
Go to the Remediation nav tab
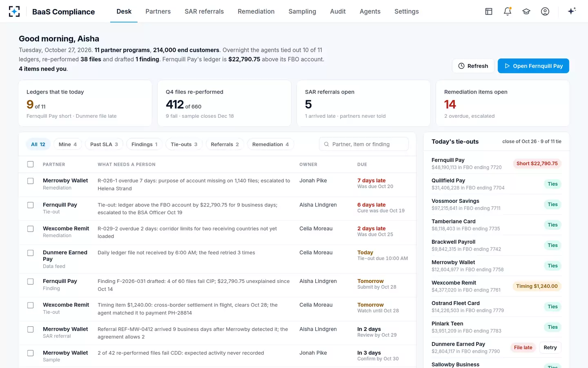pos(256,11)
